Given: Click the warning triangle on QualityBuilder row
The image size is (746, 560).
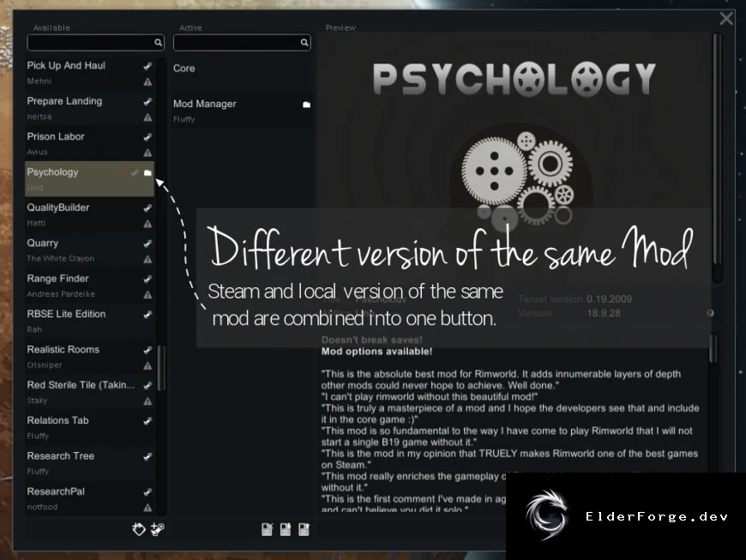Looking at the screenshot, I should coord(148,224).
